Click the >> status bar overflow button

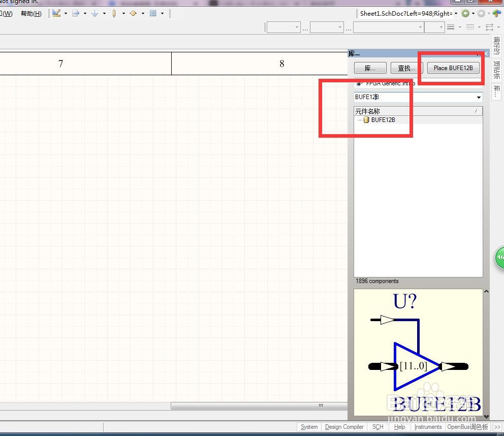pyautogui.click(x=497, y=427)
